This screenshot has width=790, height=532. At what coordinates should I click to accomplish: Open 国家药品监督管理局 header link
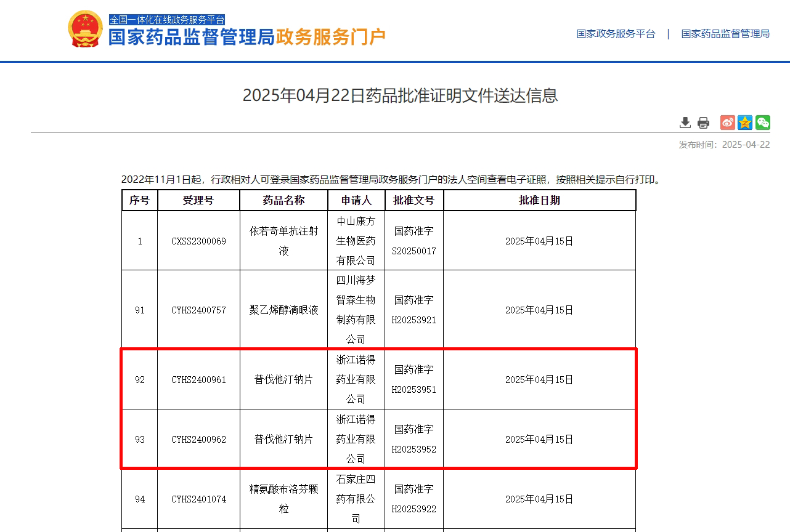[725, 34]
